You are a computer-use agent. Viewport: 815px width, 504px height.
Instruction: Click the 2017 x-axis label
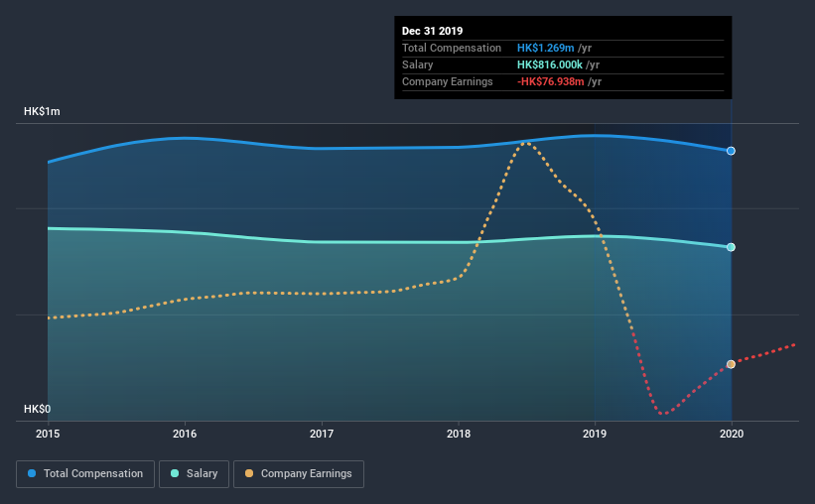pyautogui.click(x=322, y=434)
